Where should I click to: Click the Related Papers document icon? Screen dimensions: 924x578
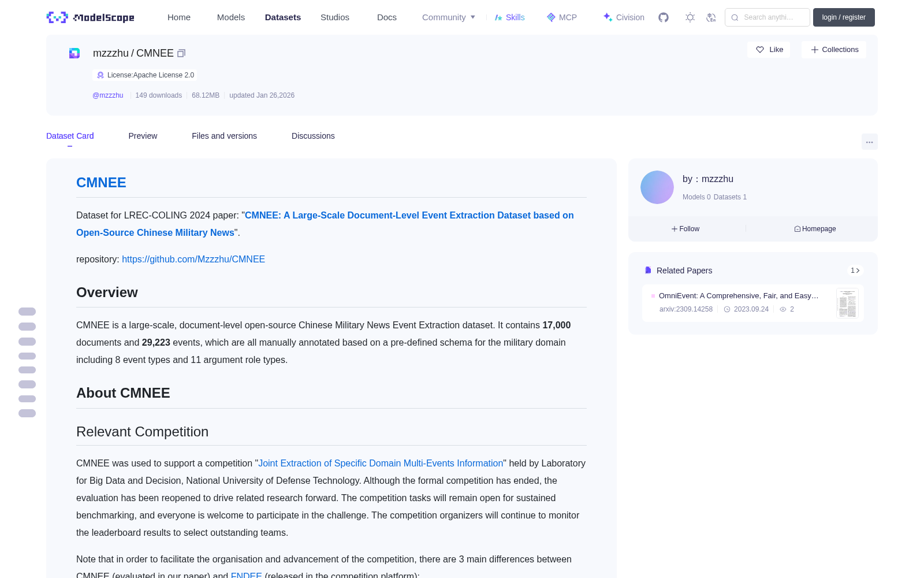click(x=648, y=271)
